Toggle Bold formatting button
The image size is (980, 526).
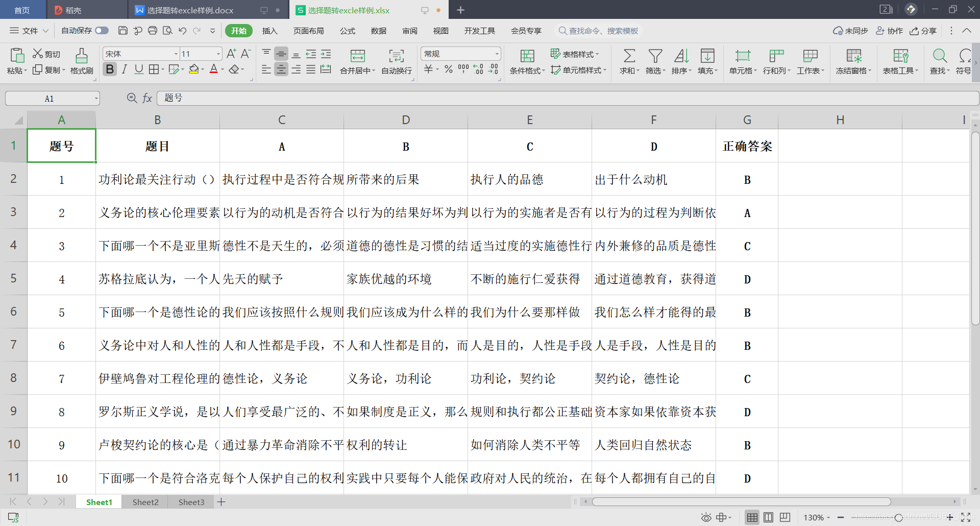110,69
